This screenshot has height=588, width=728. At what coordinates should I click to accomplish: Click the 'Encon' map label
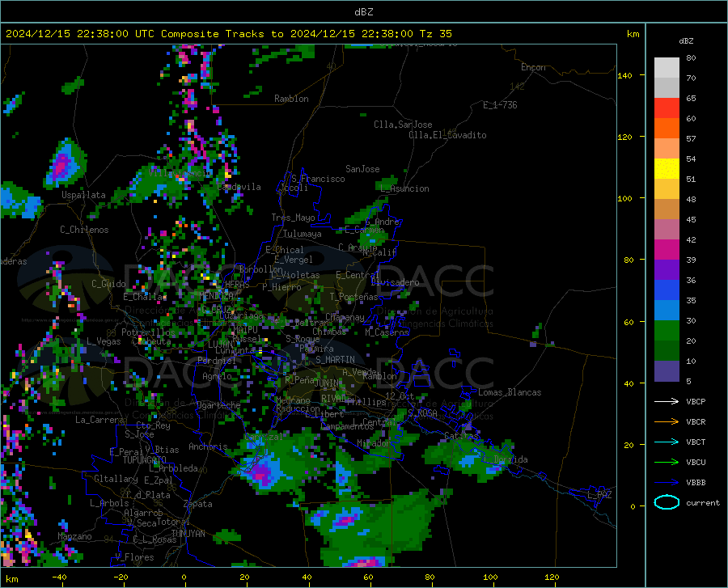(534, 67)
